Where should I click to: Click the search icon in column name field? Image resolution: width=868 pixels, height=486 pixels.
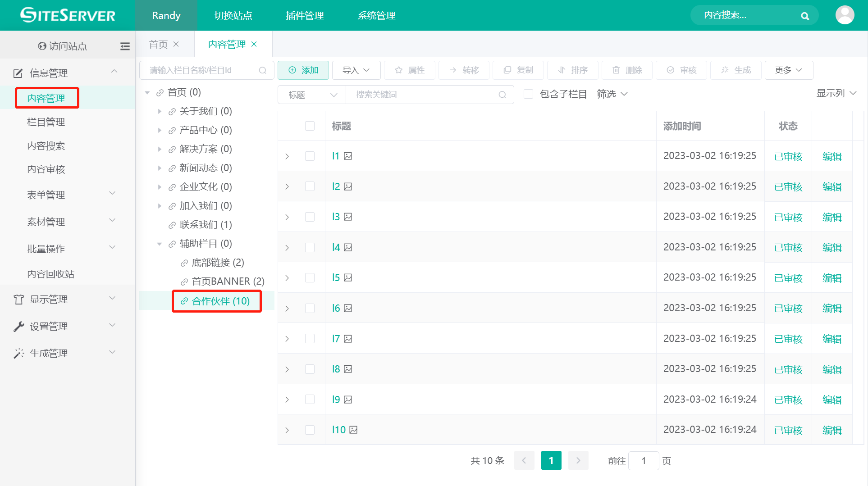click(263, 70)
